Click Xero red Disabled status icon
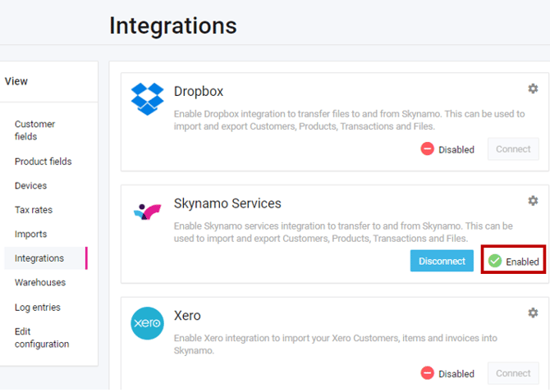 [x=428, y=373]
